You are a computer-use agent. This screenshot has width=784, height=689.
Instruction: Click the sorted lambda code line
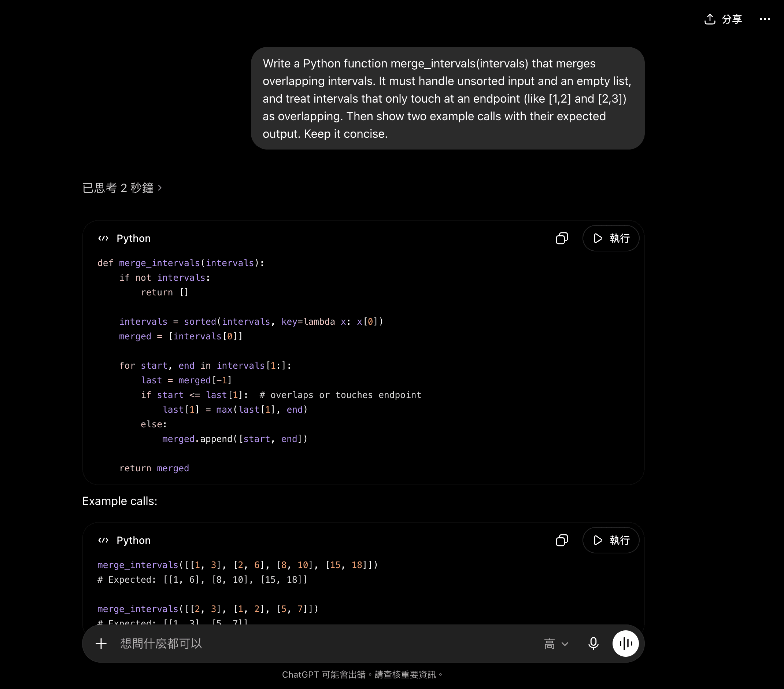(251, 321)
